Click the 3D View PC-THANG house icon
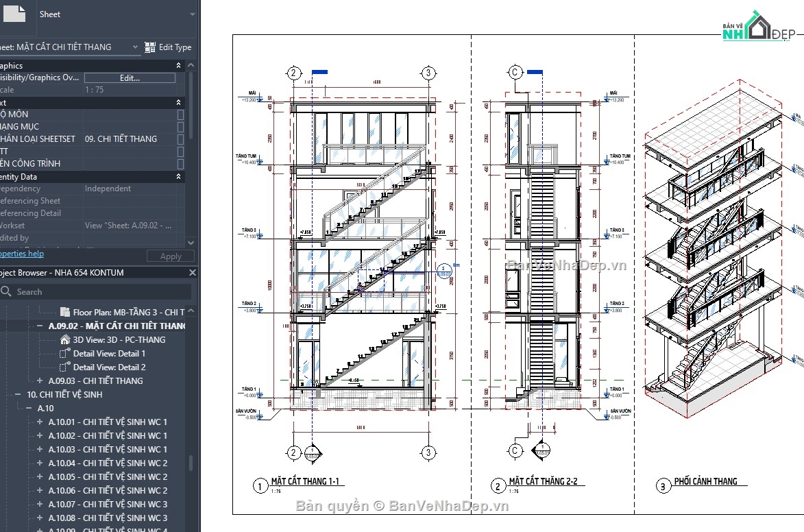Viewport: 804px width, 532px height. coord(65,339)
